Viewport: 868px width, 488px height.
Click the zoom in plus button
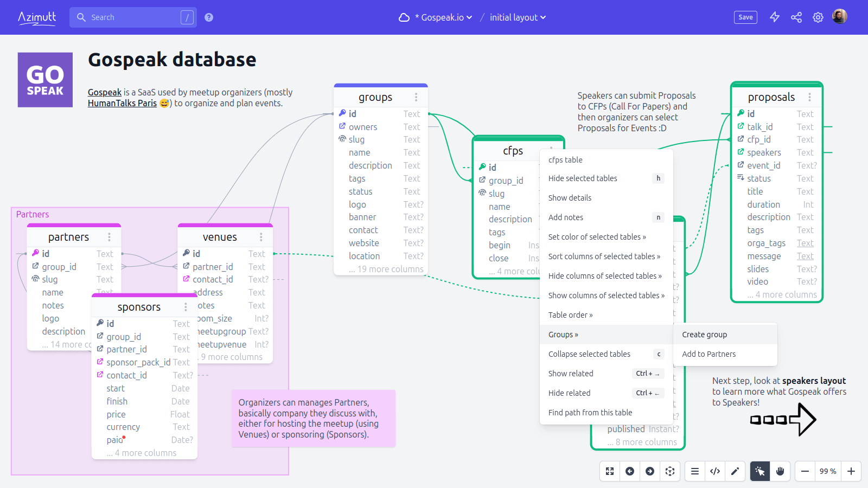point(851,471)
